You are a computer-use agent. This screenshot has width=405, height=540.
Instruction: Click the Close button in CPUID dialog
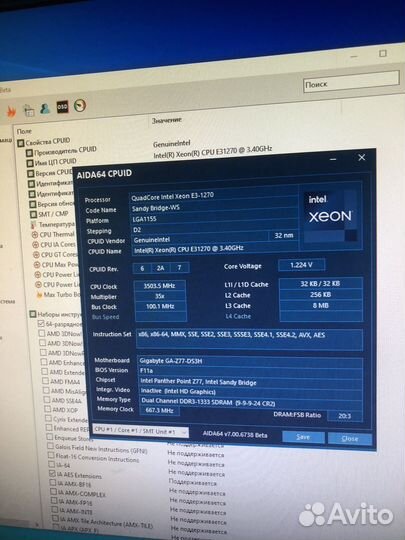pyautogui.click(x=350, y=439)
